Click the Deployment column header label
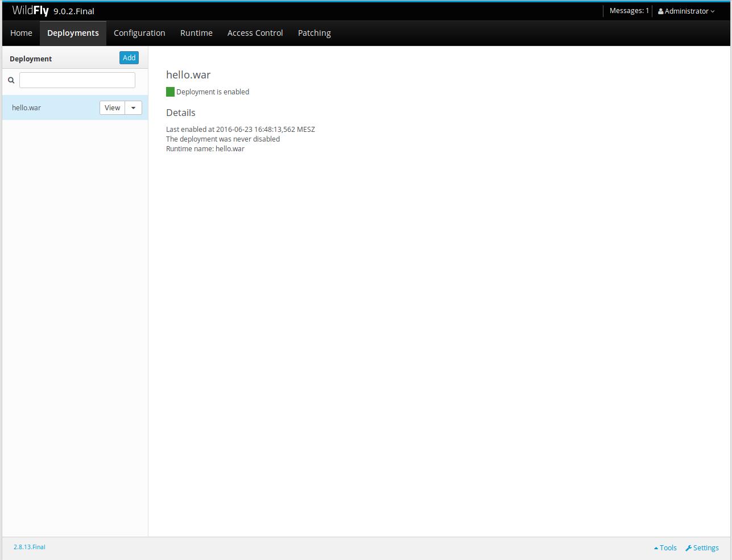 pyautogui.click(x=31, y=59)
